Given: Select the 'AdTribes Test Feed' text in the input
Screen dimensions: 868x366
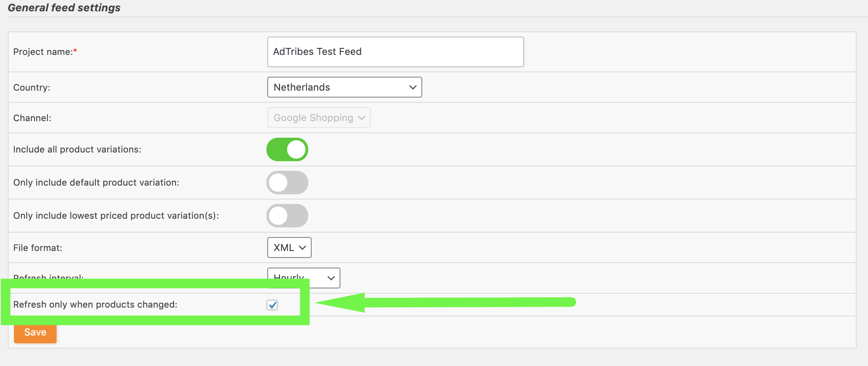Looking at the screenshot, I should click(x=317, y=51).
